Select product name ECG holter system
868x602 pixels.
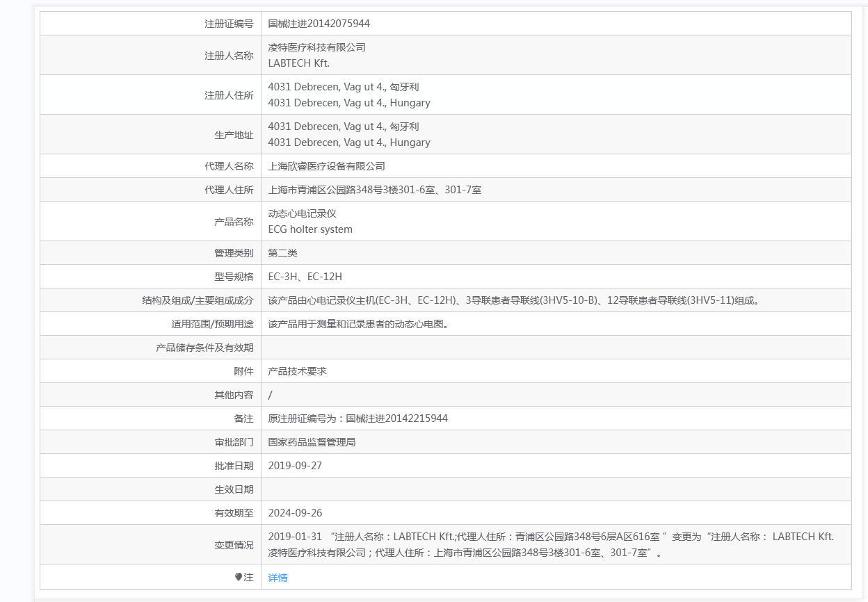[310, 229]
